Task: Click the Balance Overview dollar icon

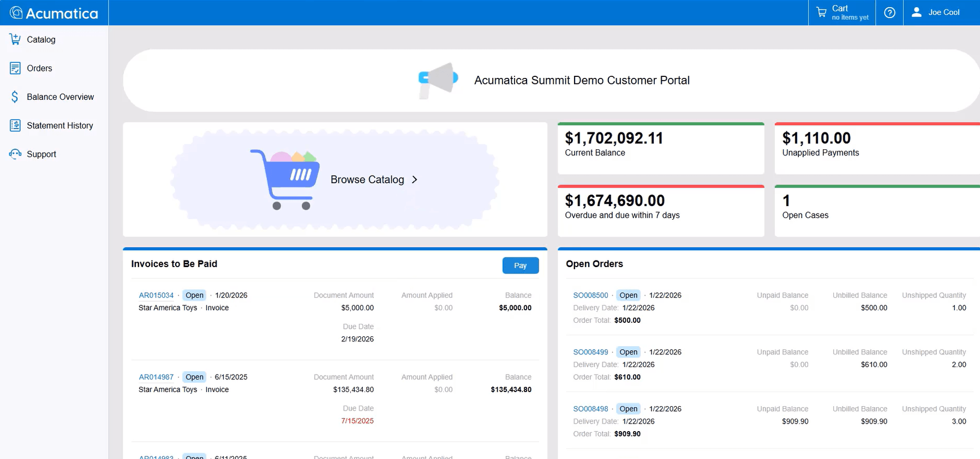Action: click(15, 97)
